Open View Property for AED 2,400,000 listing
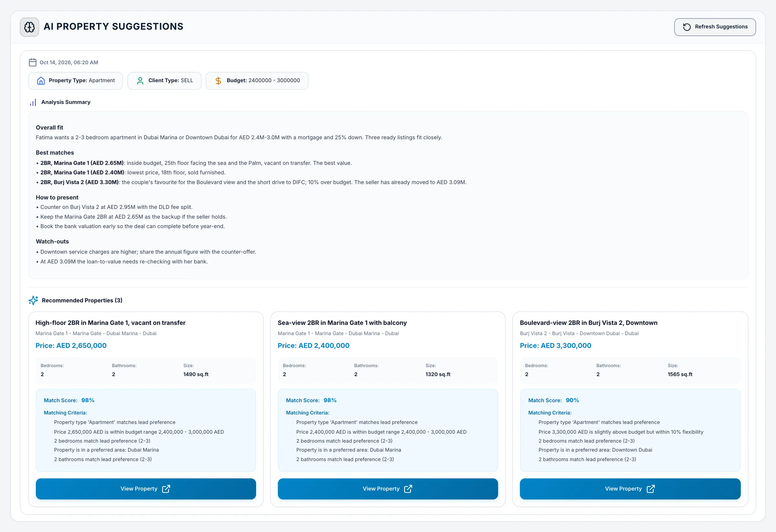The height and width of the screenshot is (532, 776). (388, 489)
